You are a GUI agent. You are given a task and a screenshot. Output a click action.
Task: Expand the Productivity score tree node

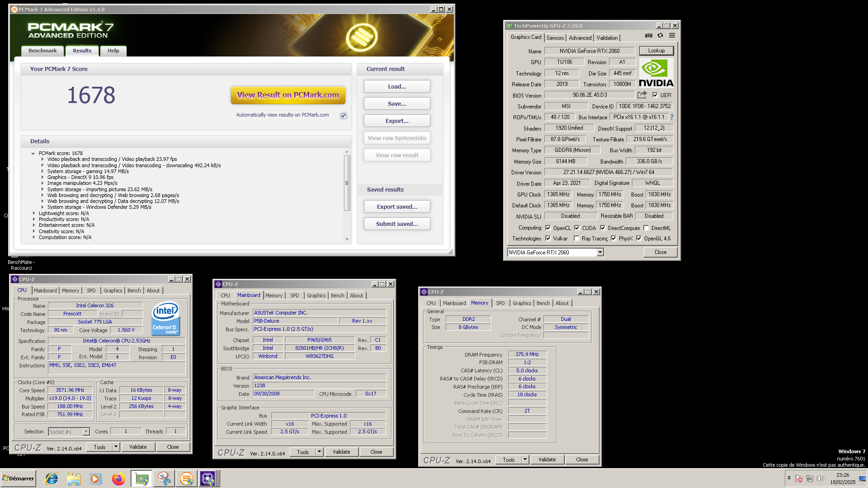[x=33, y=219]
